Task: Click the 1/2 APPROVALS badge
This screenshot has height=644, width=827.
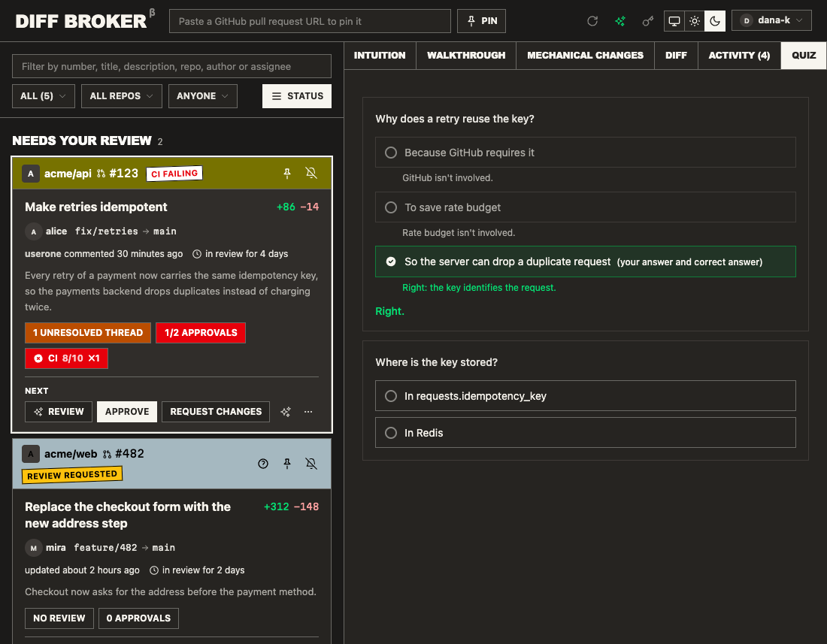Action: [x=201, y=333]
